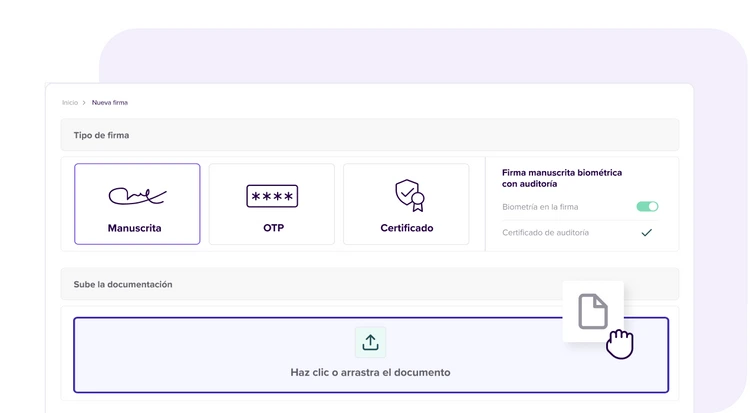Pick the Certificado signature type card

pos(406,204)
